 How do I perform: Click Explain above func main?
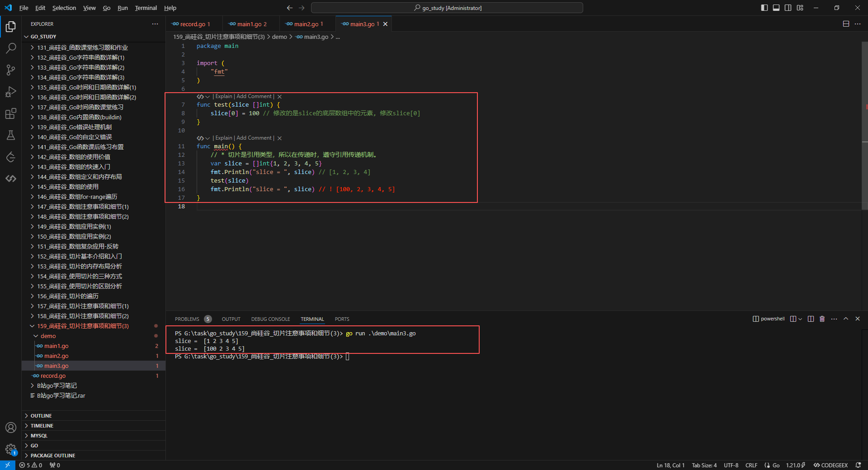click(224, 138)
